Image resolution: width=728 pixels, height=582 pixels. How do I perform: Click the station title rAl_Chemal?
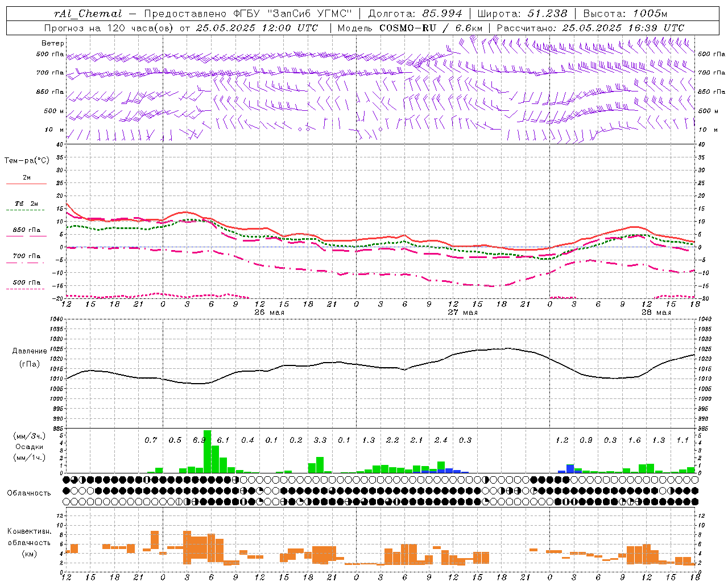coord(88,14)
